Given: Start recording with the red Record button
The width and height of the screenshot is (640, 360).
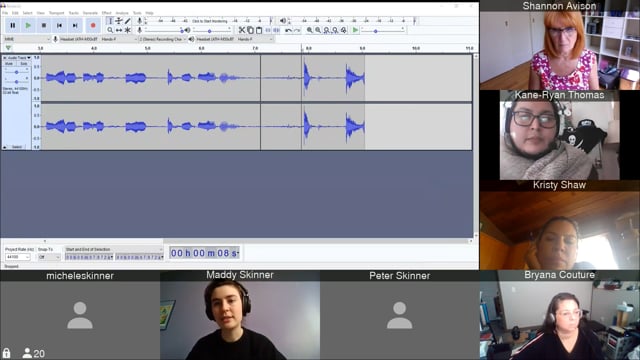Looking at the screenshot, I should 93,25.
